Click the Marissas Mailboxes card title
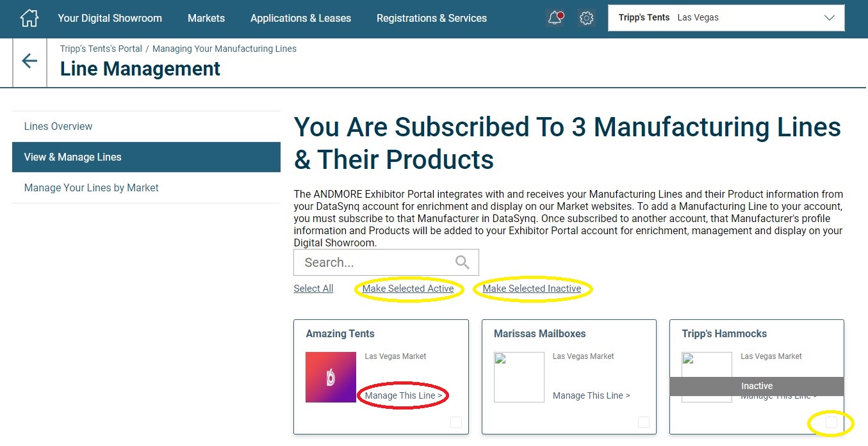The height and width of the screenshot is (446, 868). 540,333
